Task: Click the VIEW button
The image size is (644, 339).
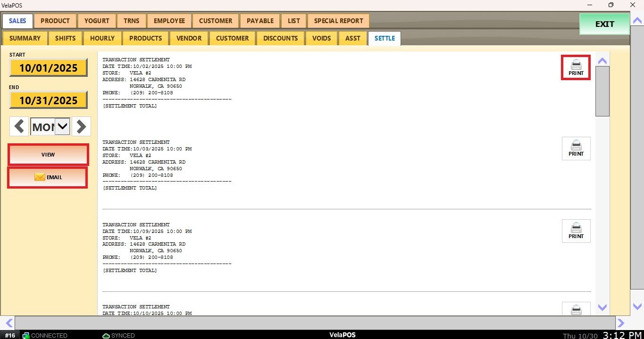Action: point(48,155)
